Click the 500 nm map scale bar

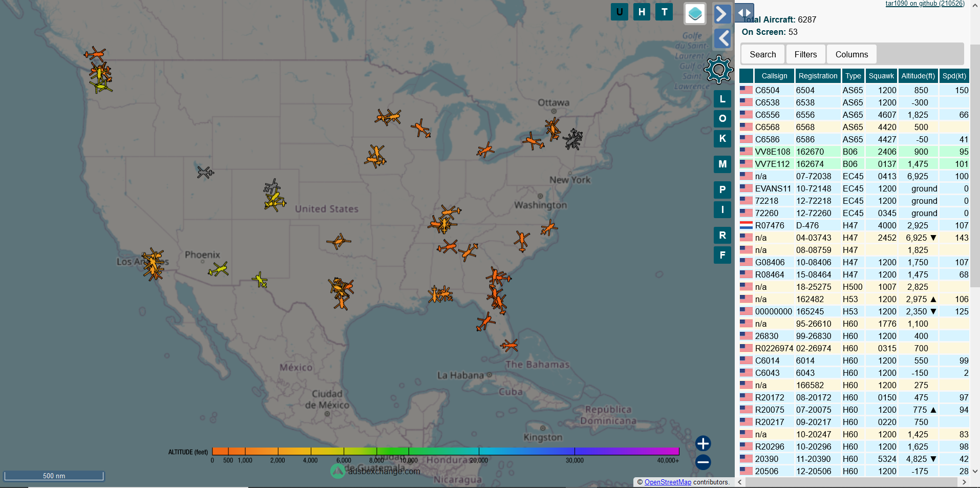(54, 476)
